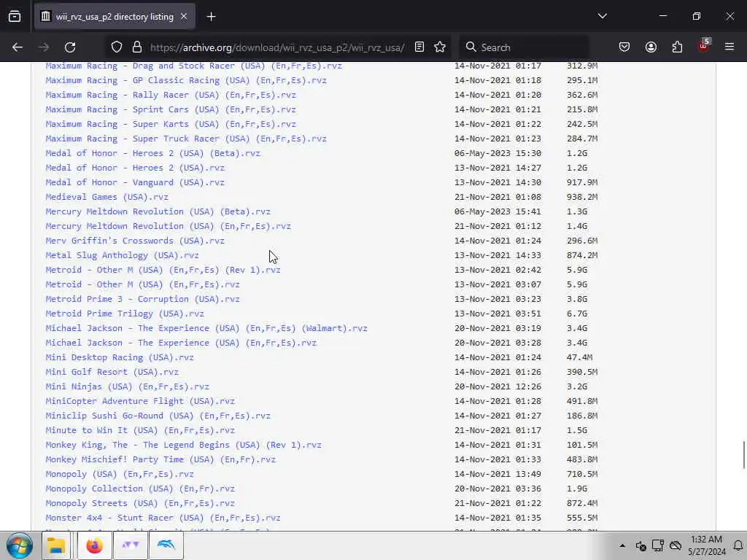This screenshot has height=560, width=747.
Task: Go back to the previous page
Action: [x=18, y=47]
